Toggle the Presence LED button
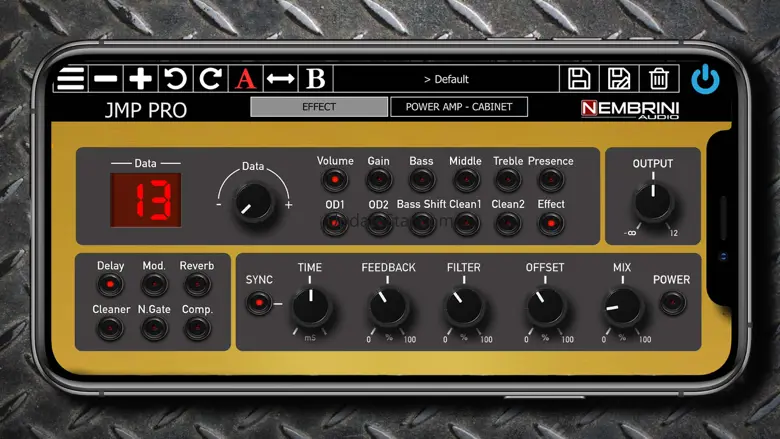This screenshot has width=780, height=439. point(551,179)
